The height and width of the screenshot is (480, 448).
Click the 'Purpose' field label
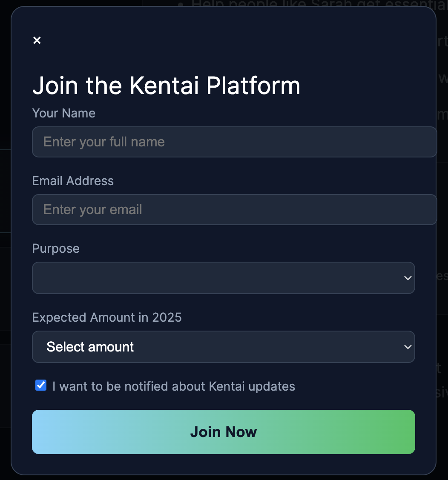(56, 249)
